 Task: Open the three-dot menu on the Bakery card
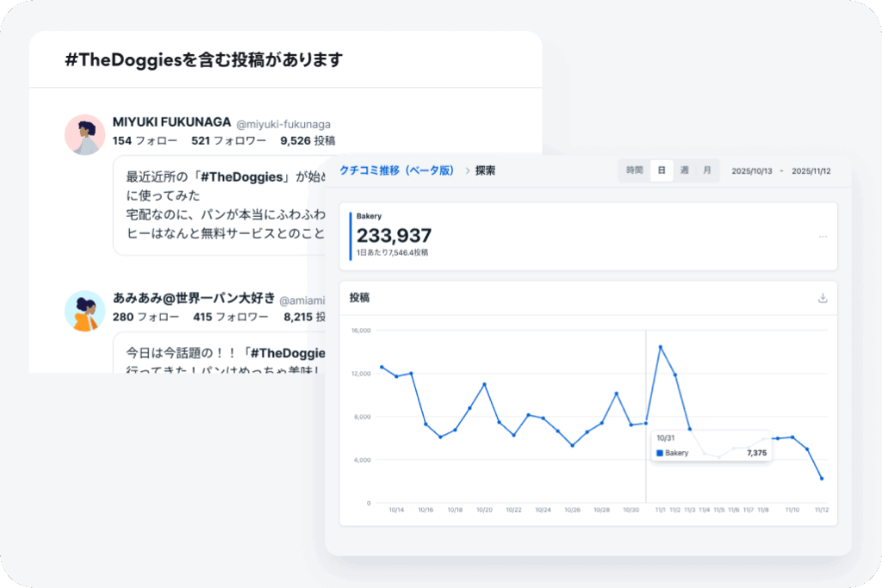(x=823, y=237)
